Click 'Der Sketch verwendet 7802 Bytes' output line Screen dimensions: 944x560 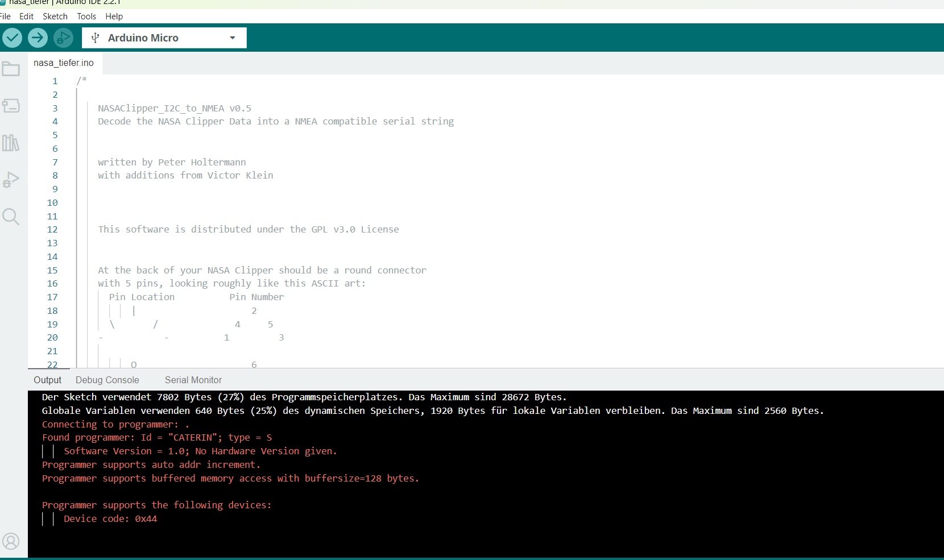(x=304, y=397)
